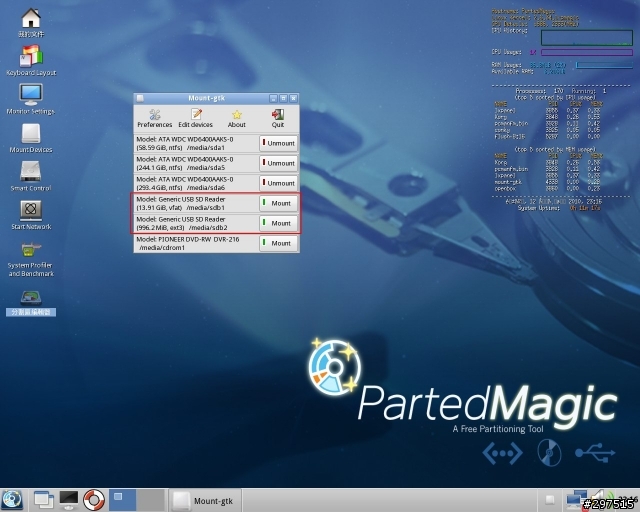Open the About star in Mount-gtk
The image size is (640, 512).
click(x=237, y=118)
